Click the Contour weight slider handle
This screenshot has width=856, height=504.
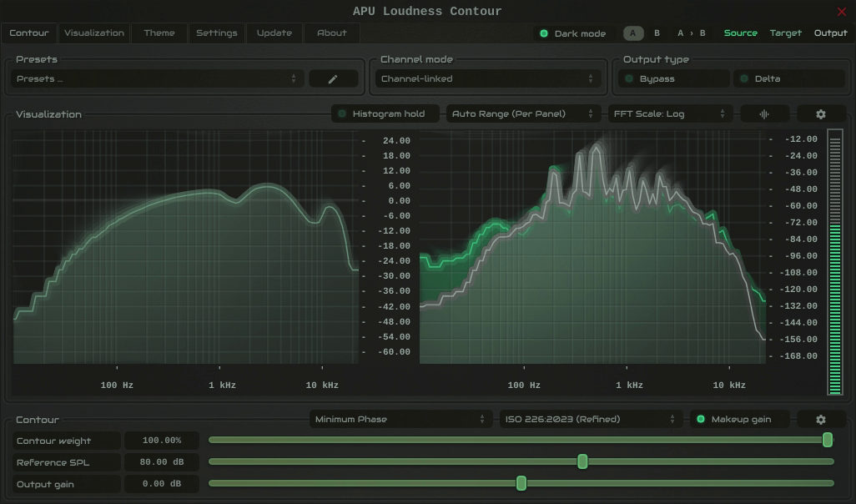click(x=828, y=440)
